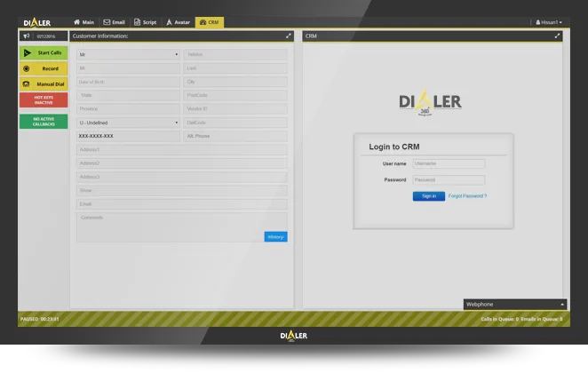The width and height of the screenshot is (588, 381).
Task: Focus the Province field
Action: click(x=128, y=108)
